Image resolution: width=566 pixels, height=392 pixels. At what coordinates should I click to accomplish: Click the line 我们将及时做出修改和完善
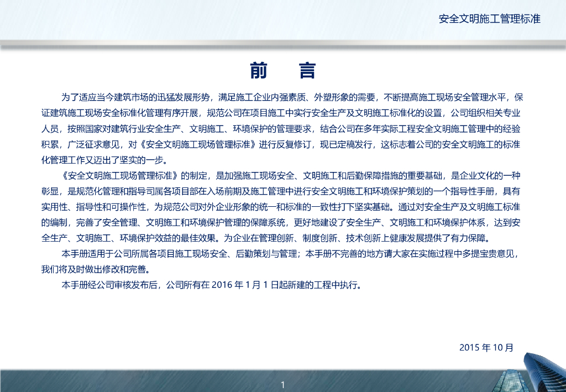coord(96,269)
